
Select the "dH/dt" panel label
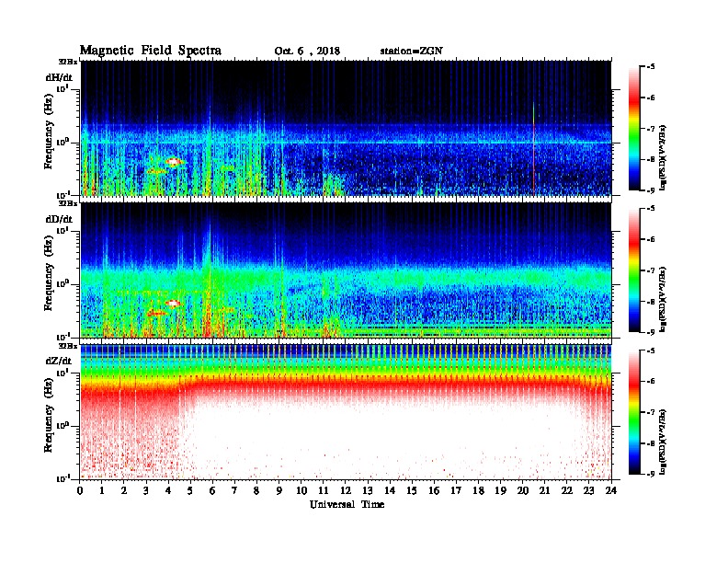pyautogui.click(x=59, y=77)
